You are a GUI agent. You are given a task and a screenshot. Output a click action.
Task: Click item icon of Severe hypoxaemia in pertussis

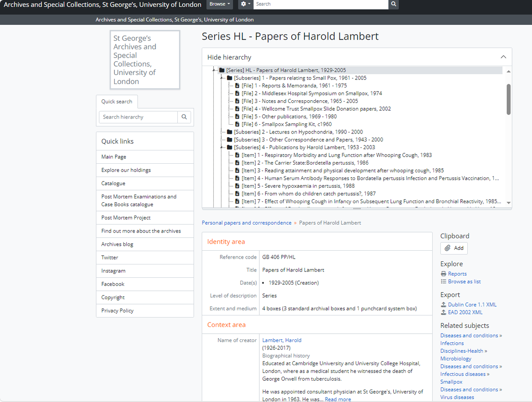click(x=237, y=186)
